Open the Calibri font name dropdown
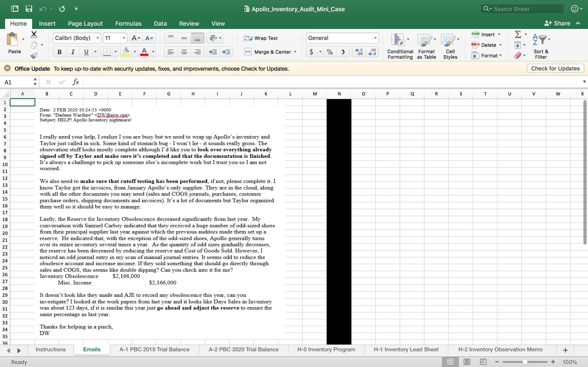Image resolution: width=588 pixels, height=367 pixels. click(x=97, y=38)
